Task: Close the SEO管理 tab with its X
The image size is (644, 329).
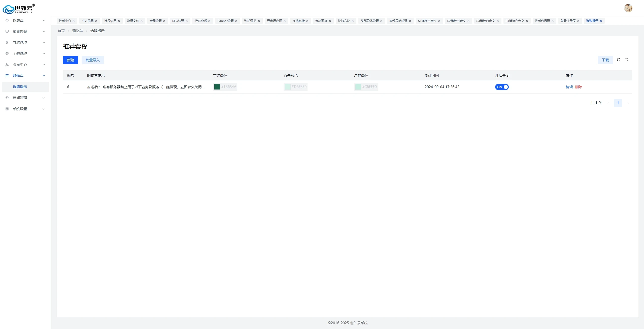Action: click(x=187, y=21)
